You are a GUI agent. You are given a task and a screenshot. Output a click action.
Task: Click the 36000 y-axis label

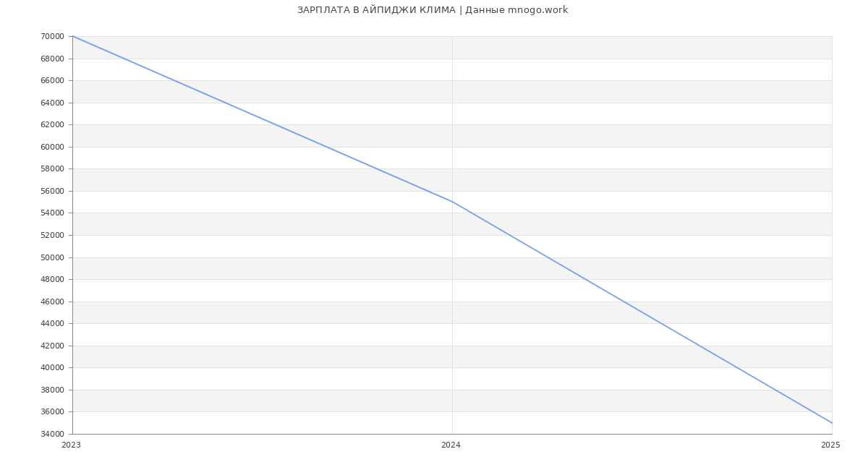coord(53,412)
